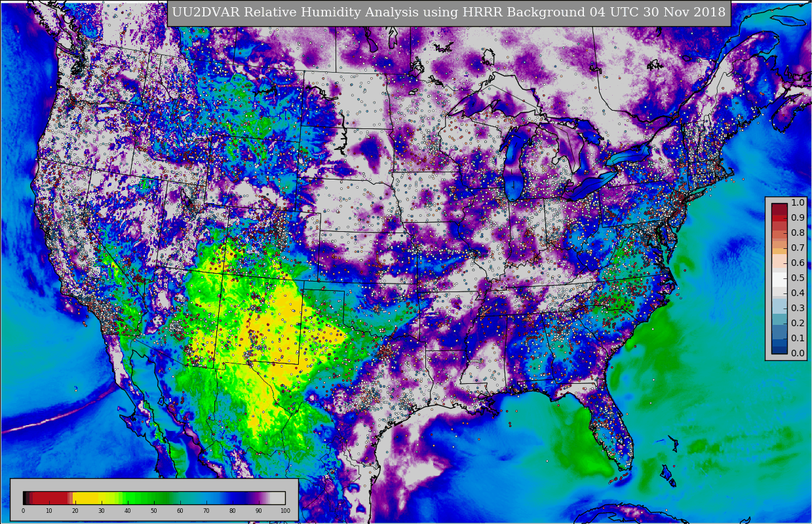The height and width of the screenshot is (524, 812).
Task: Click the 30 tick label on humidity colorbar
Action: [102, 511]
